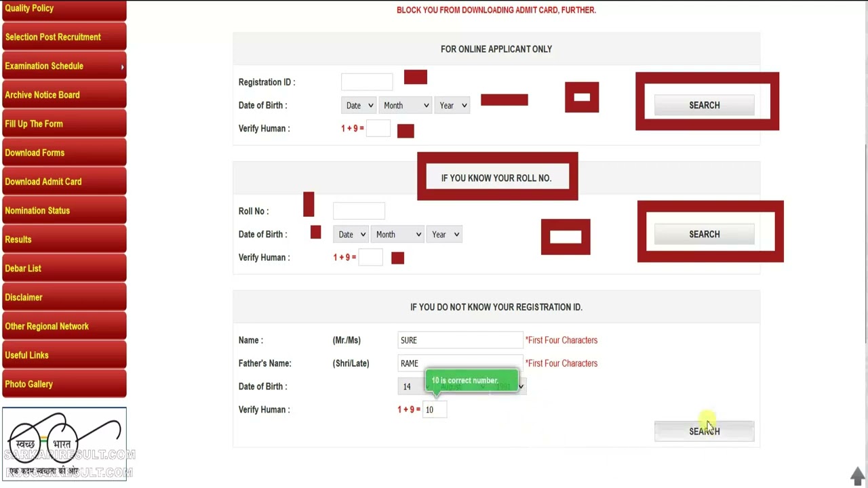
Task: Click SEARCH in the Roll No section
Action: [704, 235]
